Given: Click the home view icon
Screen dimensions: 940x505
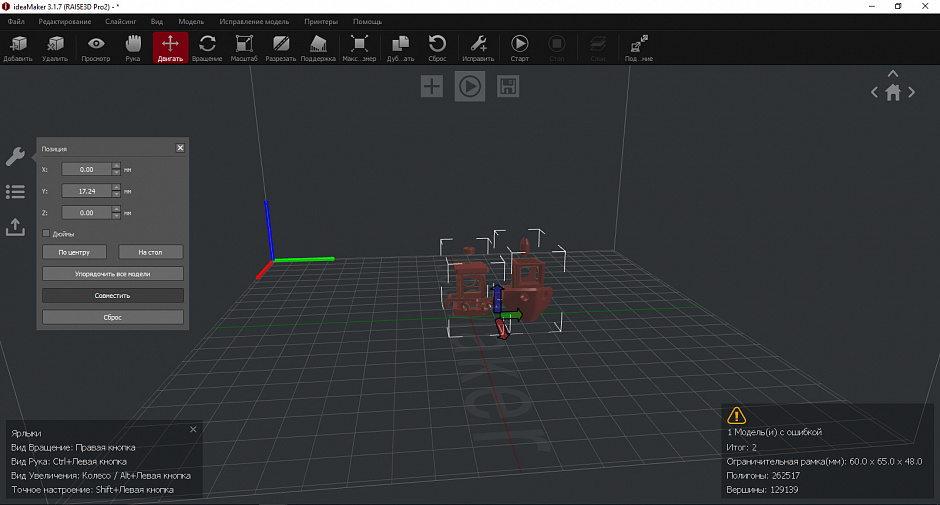Looking at the screenshot, I should [x=893, y=92].
